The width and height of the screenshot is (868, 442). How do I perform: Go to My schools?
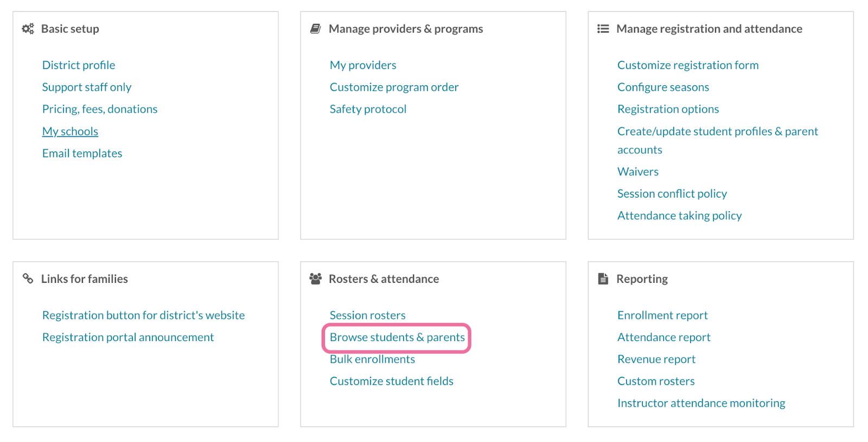(x=70, y=131)
